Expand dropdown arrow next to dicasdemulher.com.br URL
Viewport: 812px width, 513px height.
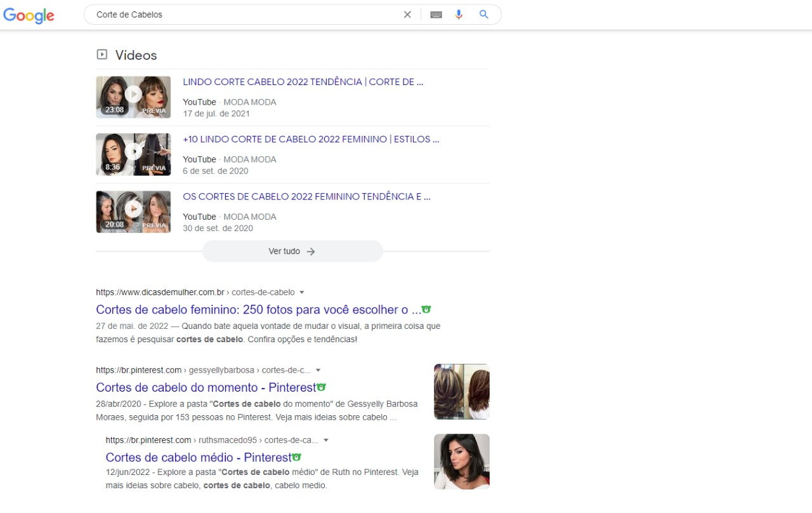pyautogui.click(x=302, y=293)
